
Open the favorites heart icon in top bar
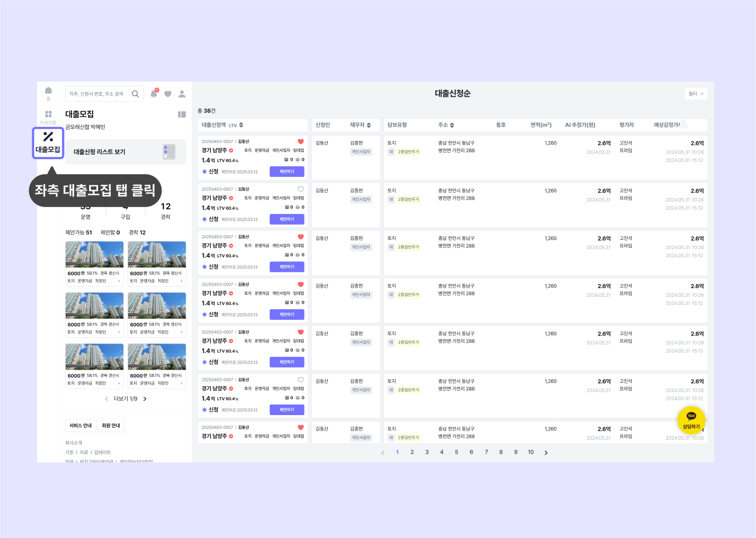click(x=168, y=94)
